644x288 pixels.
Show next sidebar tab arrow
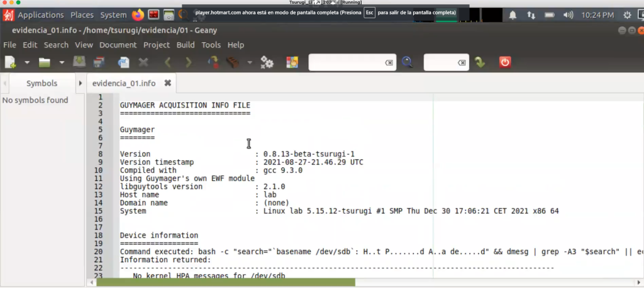pos(80,84)
